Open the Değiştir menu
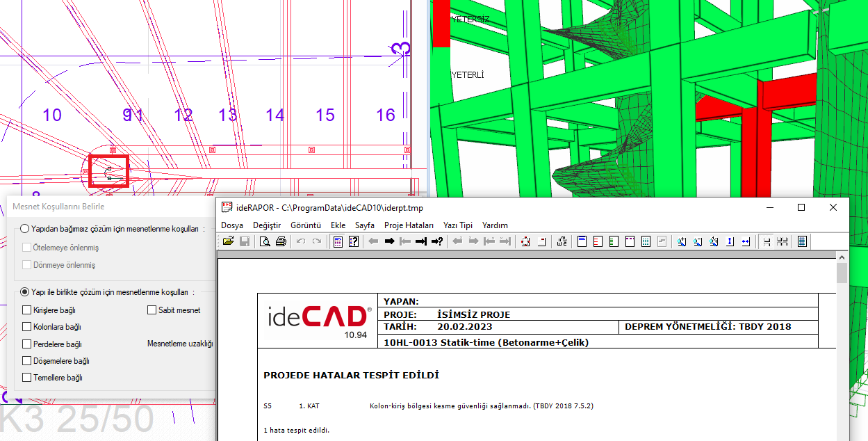868x441 pixels. 267,225
